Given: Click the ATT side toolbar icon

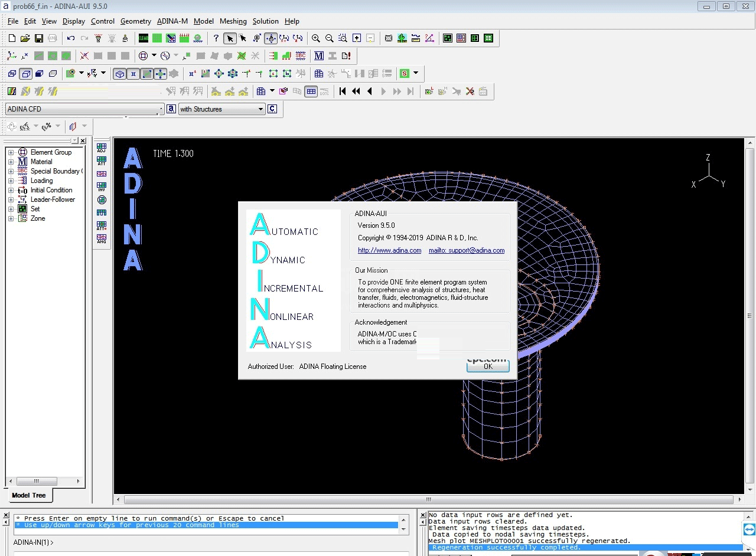Looking at the screenshot, I should point(102,161).
